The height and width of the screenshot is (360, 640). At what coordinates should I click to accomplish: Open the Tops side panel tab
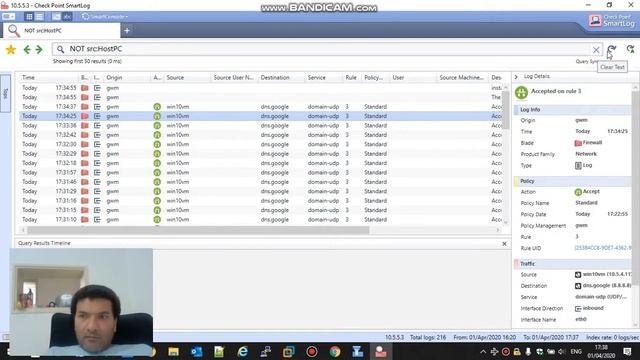[x=5, y=93]
